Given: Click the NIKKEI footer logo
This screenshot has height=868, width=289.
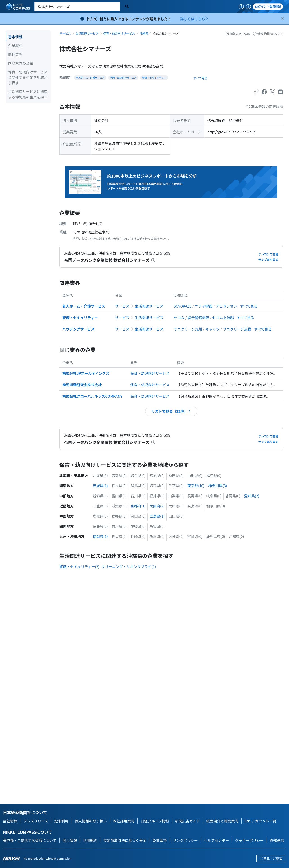Looking at the screenshot, I should point(11,858).
